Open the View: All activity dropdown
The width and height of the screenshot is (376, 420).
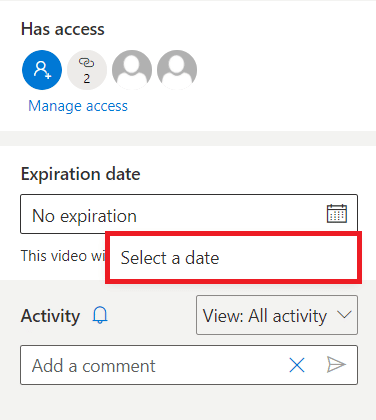(277, 315)
